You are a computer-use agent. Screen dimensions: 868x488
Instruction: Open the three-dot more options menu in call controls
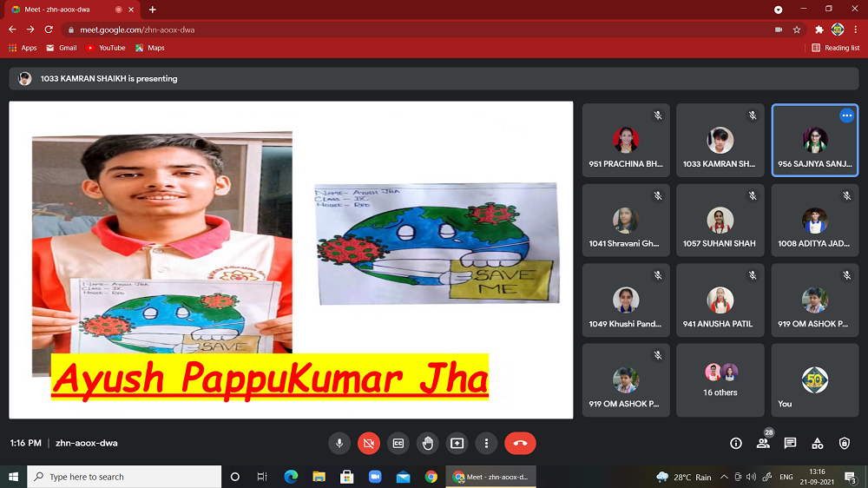click(487, 443)
